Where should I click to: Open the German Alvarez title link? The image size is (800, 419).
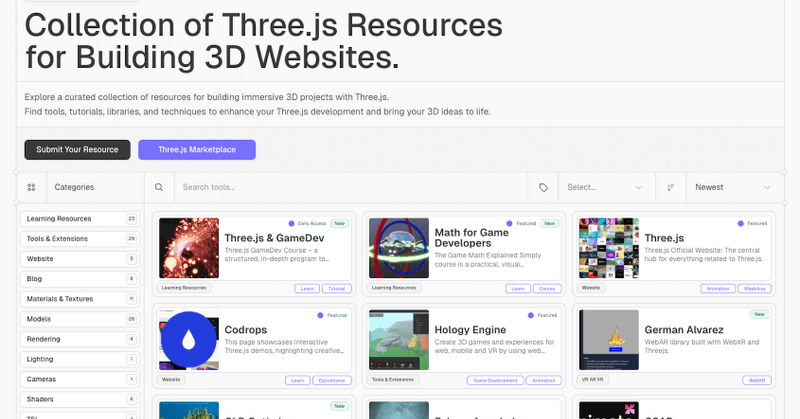(x=684, y=330)
